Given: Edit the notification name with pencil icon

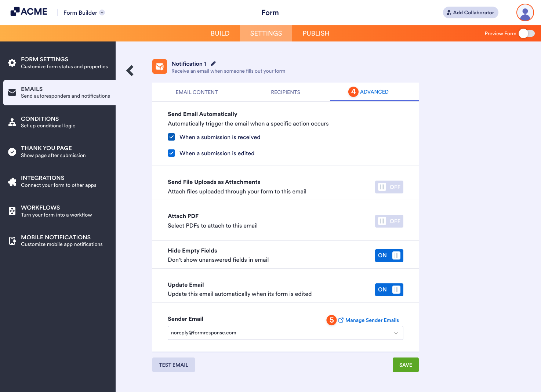Looking at the screenshot, I should tap(213, 63).
